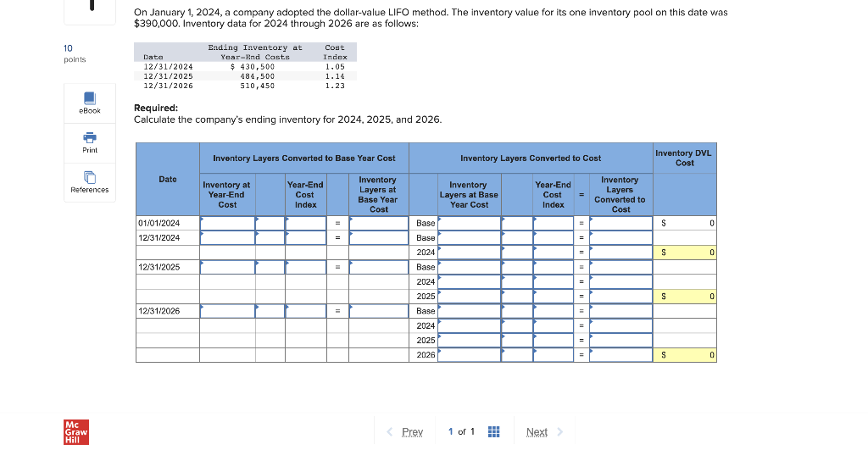Click Year-End Cost Index field for 12/31/2026
Image resolution: width=868 pixels, height=450 pixels.
pyautogui.click(x=305, y=311)
